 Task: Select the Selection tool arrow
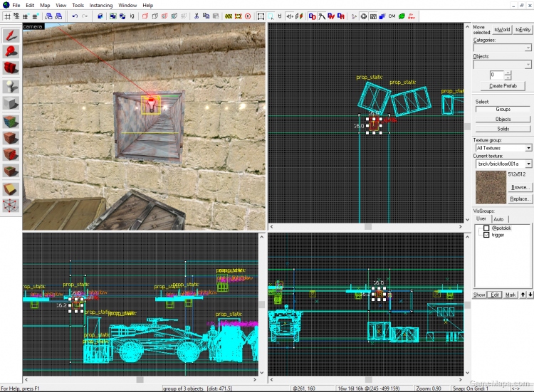11,36
